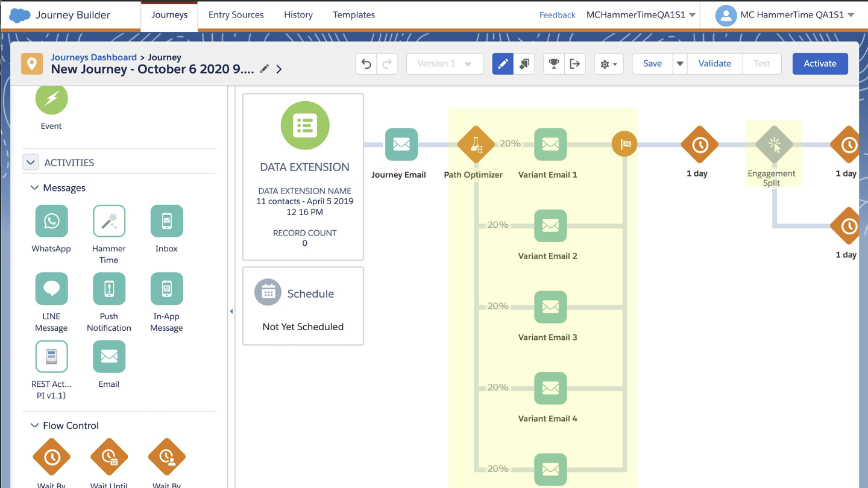Switch to the History tab
The height and width of the screenshot is (488, 868).
(298, 15)
